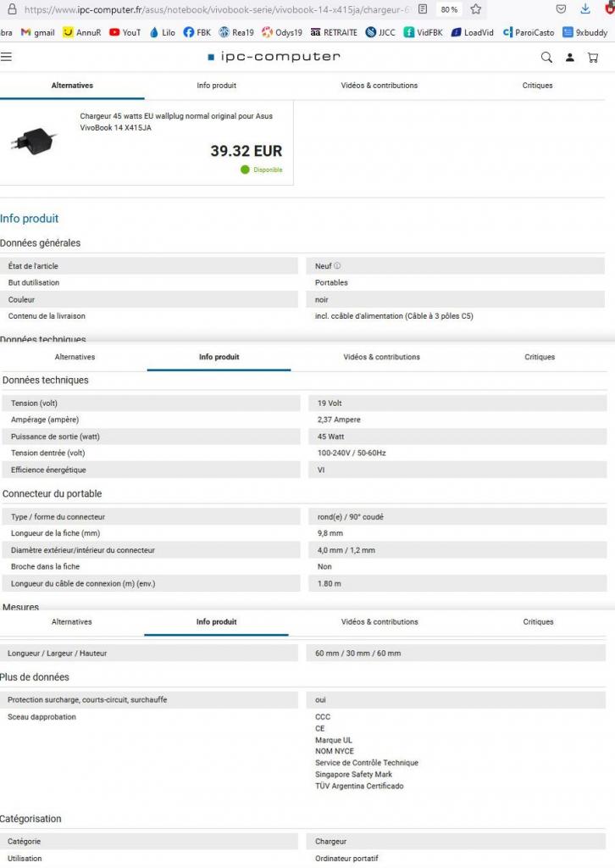Select Alternatives tab above Longueur / Largeur / Hauteur row
The height and width of the screenshot is (868, 615).
(72, 621)
